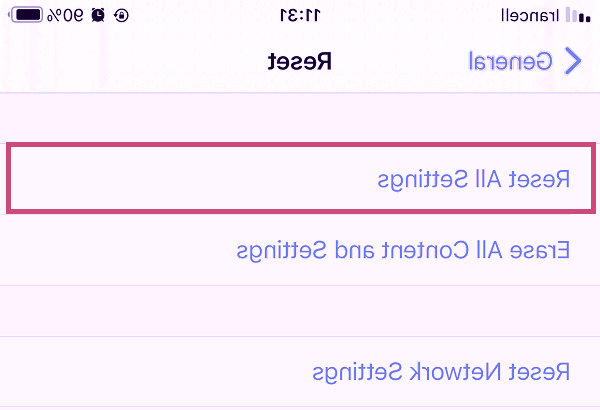This screenshot has width=600, height=410.
Task: Tap the alarm clock status icon
Action: (x=97, y=15)
